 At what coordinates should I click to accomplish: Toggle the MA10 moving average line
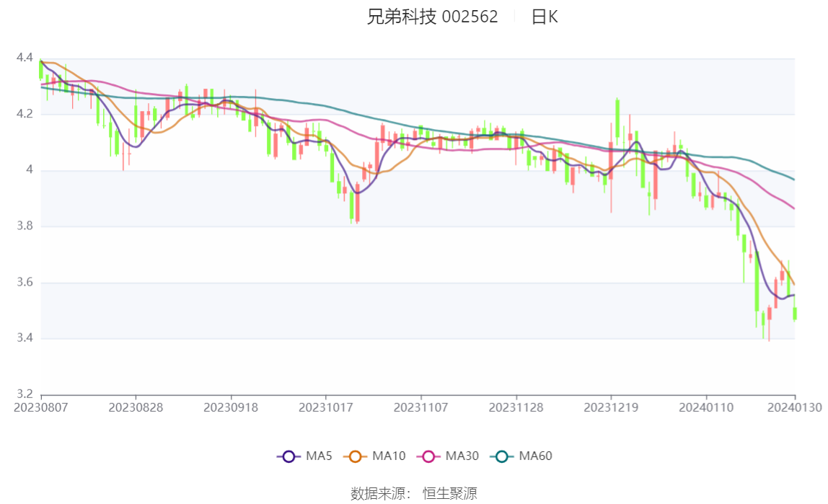point(374,456)
